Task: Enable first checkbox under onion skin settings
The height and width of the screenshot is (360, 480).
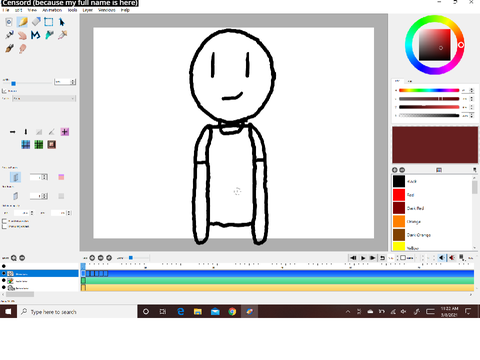Action: coord(4,221)
